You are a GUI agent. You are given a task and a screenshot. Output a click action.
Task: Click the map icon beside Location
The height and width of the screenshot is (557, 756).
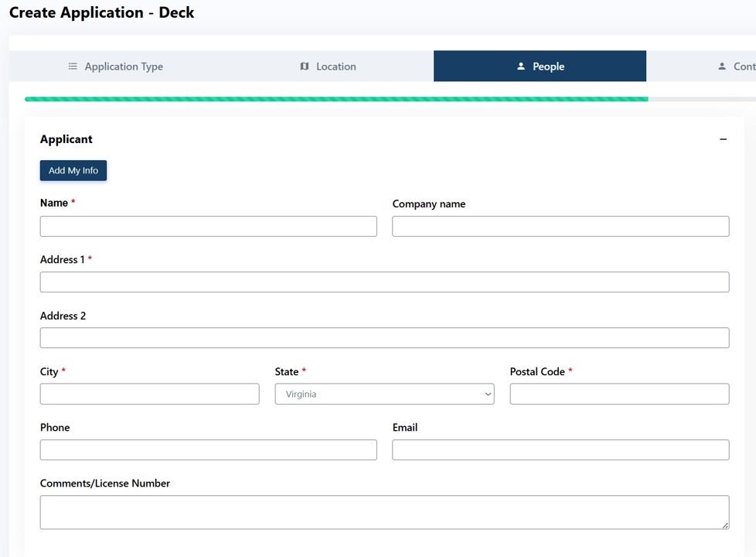304,67
